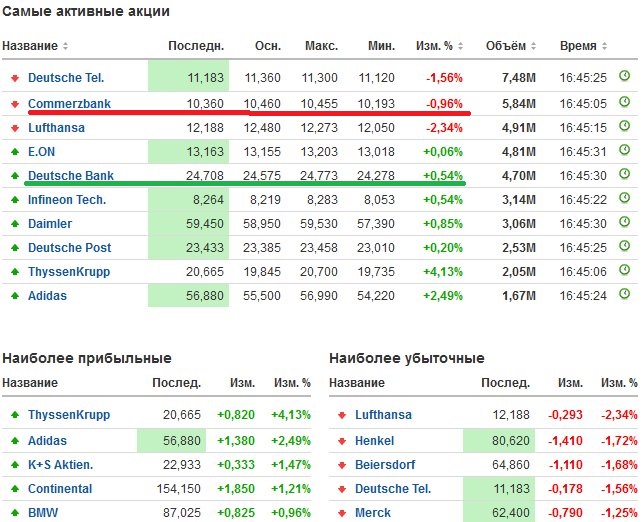Click the red down arrow beside Lufthansa in top table
Image resolution: width=644 pixels, height=522 pixels.
click(14, 128)
